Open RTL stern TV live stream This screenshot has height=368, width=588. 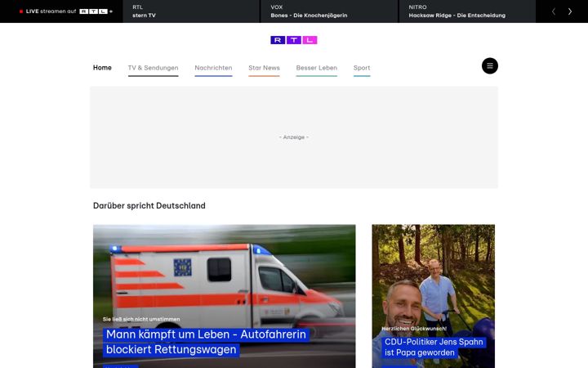tap(191, 11)
